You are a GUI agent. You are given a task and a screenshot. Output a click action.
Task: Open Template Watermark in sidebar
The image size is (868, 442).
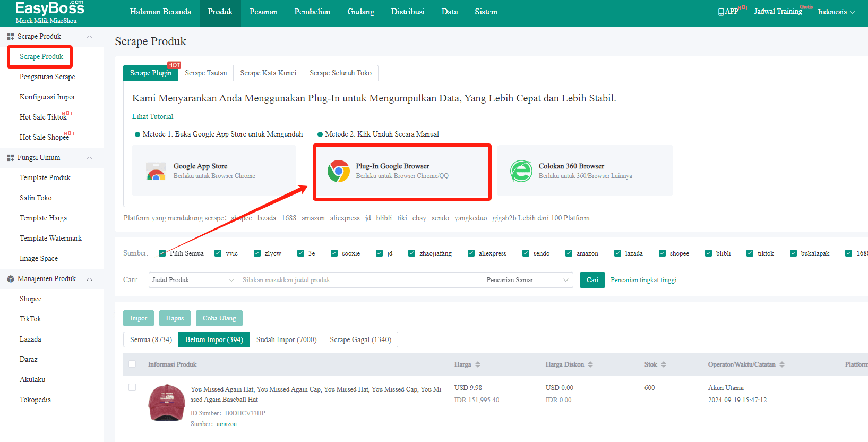click(50, 239)
